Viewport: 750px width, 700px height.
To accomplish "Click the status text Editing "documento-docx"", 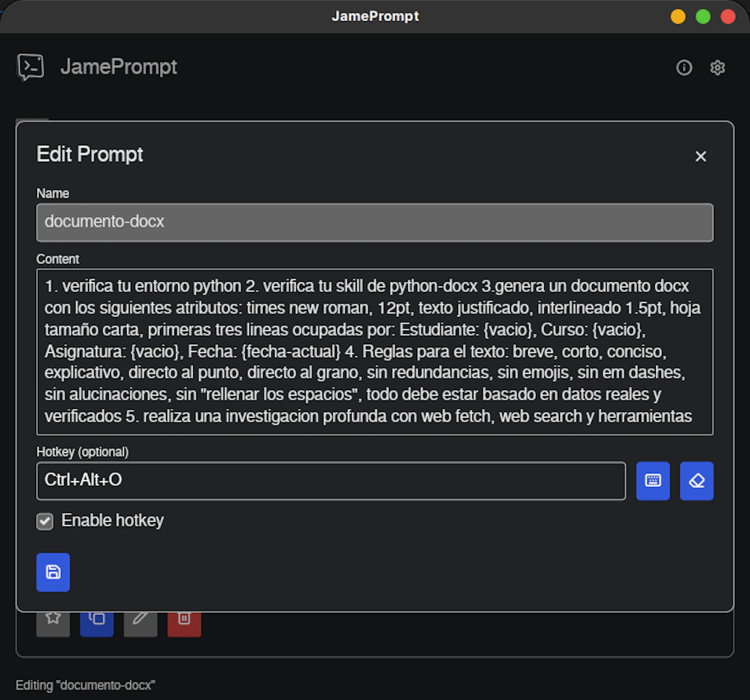I will click(85, 685).
